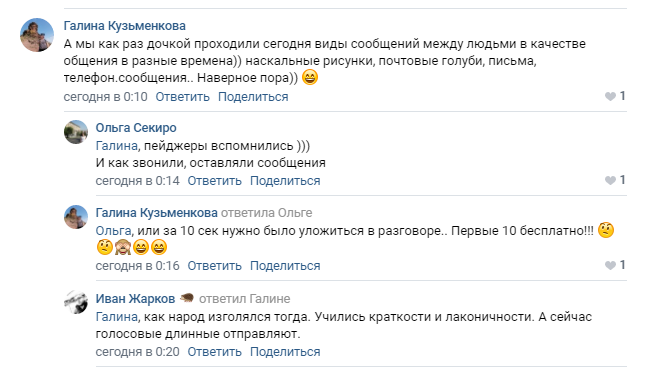
Task: Reply to Иван Жарков's 0:20 comment
Action: 214,352
